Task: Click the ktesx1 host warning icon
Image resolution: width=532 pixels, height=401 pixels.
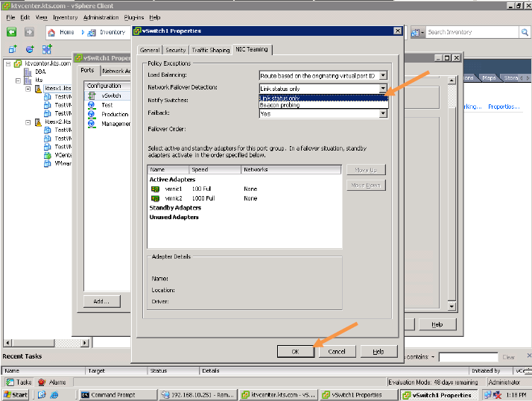Action: click(x=38, y=89)
